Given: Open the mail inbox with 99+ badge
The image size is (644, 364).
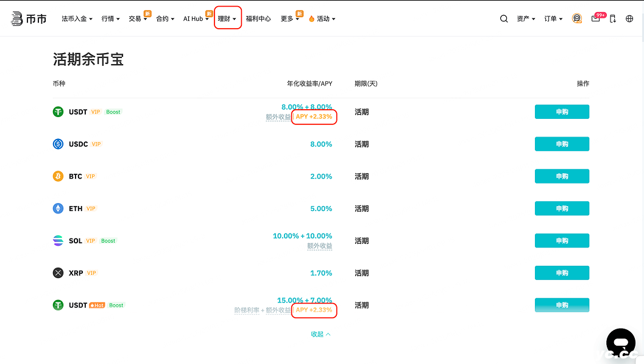Looking at the screenshot, I should point(596,19).
